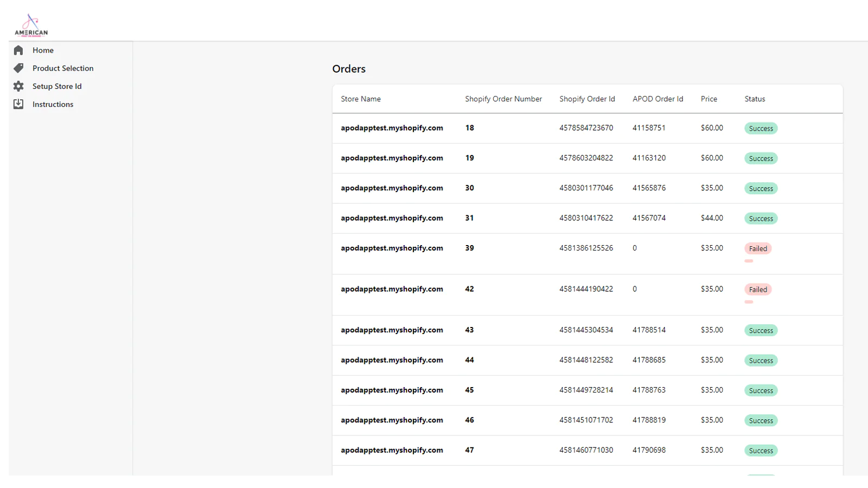Click Shopify Order Id 4578584723670
Screen dimensions: 868x488
[586, 128]
